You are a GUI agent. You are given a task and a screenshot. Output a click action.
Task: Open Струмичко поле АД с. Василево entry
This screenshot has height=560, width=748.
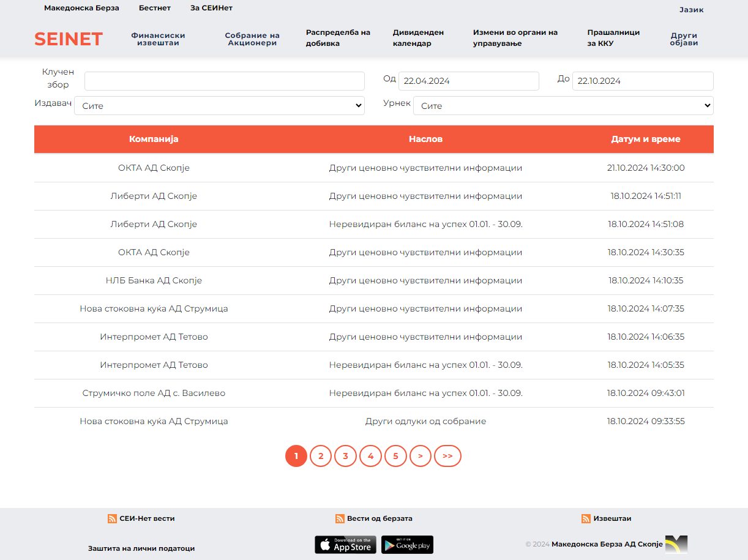click(154, 393)
